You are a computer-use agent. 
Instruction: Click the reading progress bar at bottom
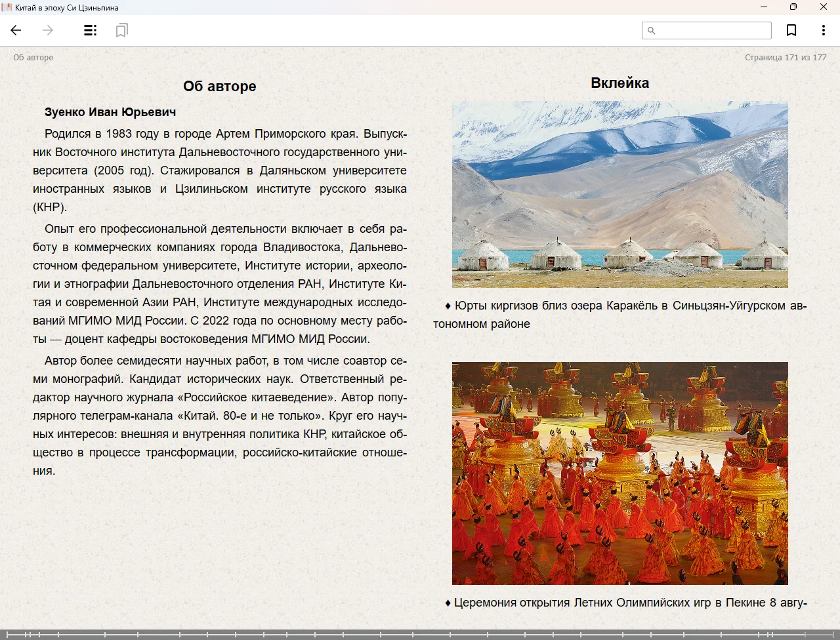pos(420,634)
